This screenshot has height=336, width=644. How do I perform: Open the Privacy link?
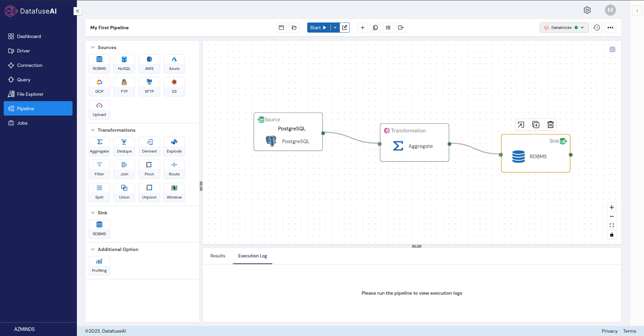609,331
